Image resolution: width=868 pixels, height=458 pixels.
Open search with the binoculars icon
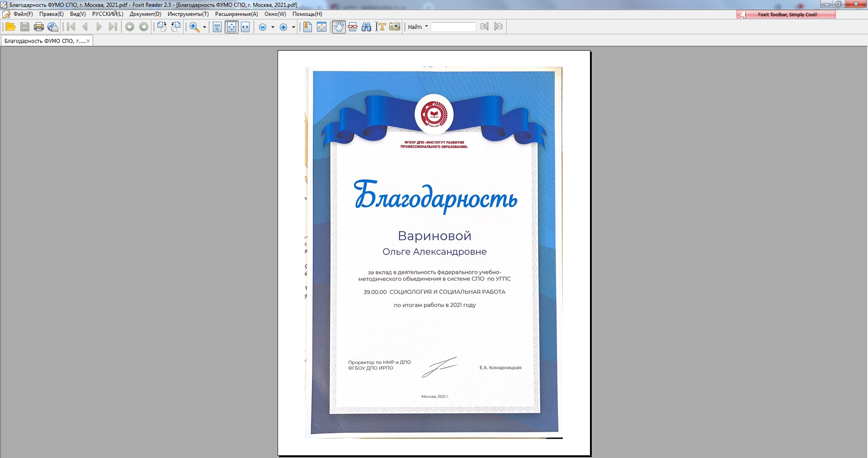[367, 27]
